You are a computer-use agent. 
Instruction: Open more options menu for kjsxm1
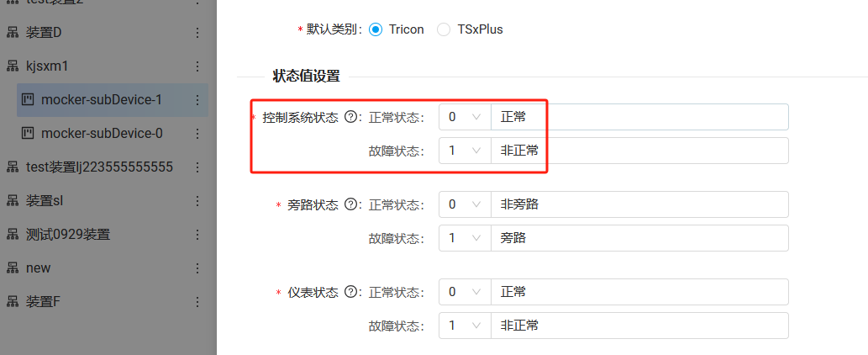(197, 66)
